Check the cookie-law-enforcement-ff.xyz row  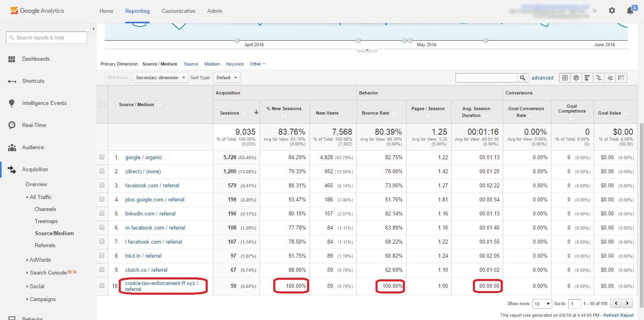click(x=102, y=286)
